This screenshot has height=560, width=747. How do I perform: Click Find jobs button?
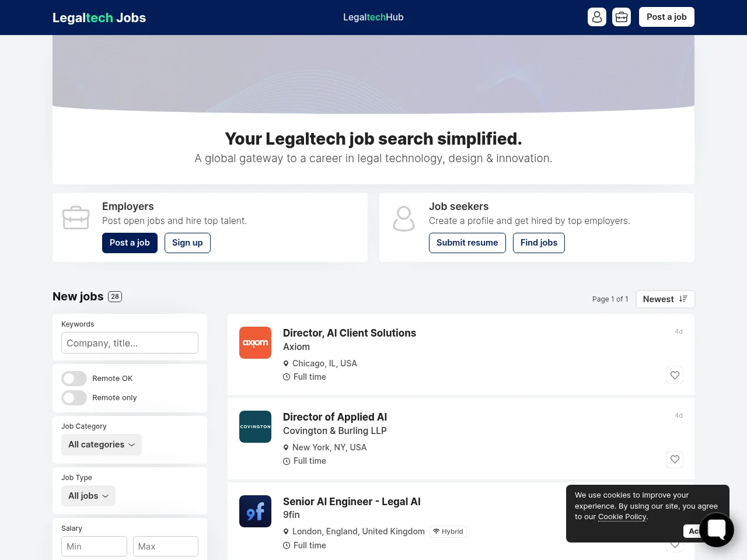(539, 243)
